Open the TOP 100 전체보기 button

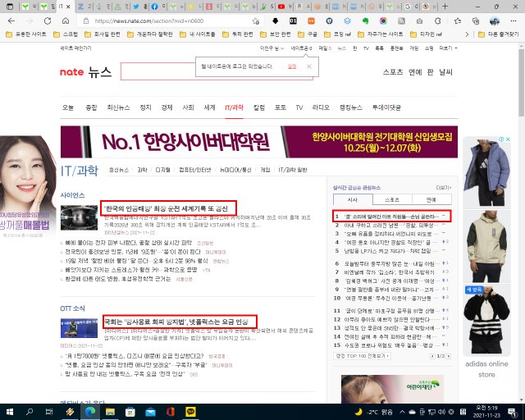(x=363, y=356)
